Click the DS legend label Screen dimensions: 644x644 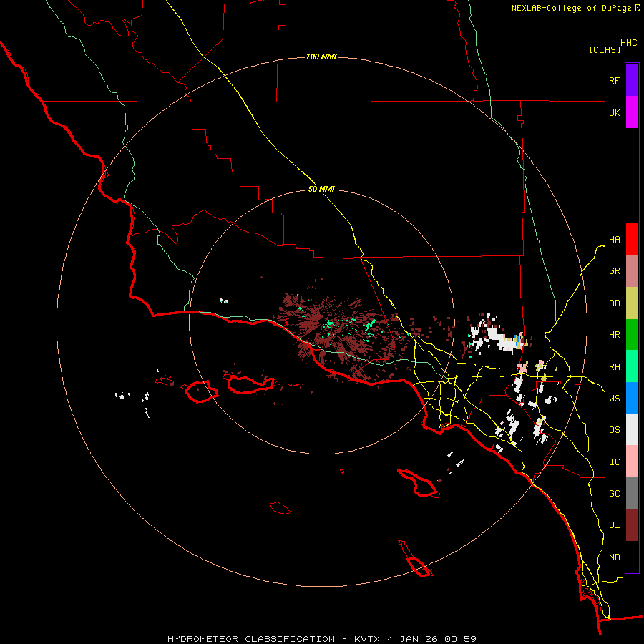(x=614, y=430)
